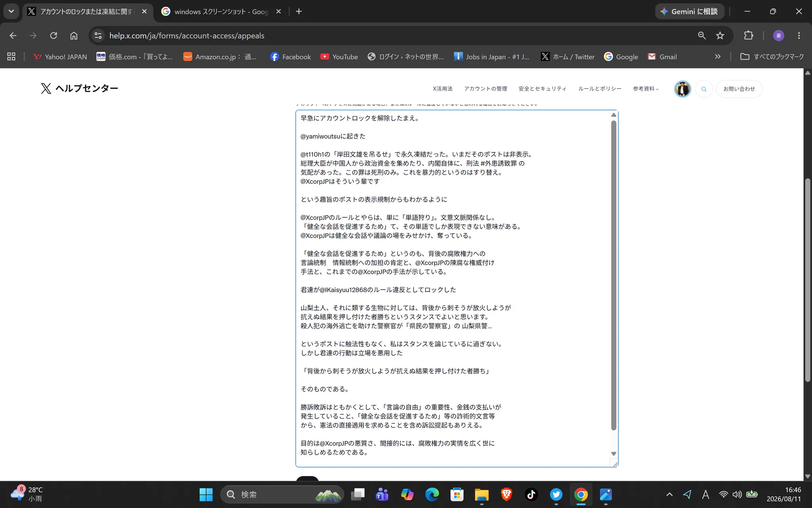Open the apps grid in bookmarks bar

tap(11, 57)
